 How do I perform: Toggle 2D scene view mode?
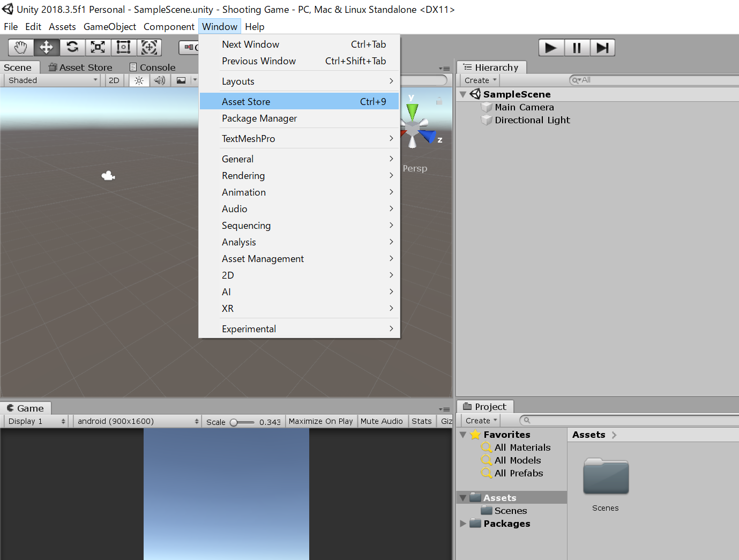coord(114,80)
